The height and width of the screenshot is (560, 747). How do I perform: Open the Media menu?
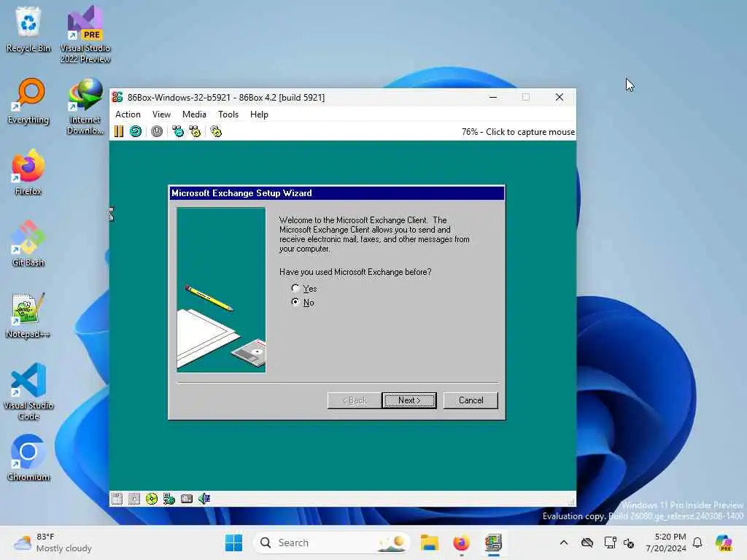pos(194,114)
